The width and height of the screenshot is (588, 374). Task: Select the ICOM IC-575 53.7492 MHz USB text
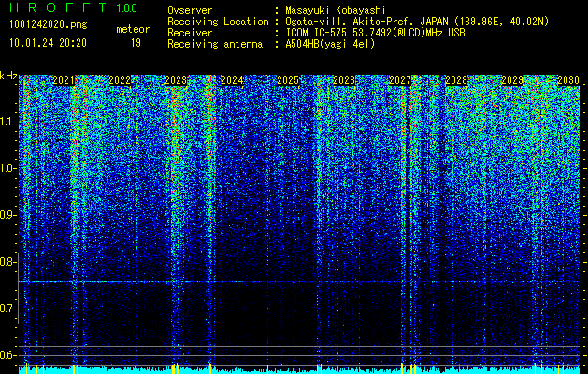[x=375, y=33]
